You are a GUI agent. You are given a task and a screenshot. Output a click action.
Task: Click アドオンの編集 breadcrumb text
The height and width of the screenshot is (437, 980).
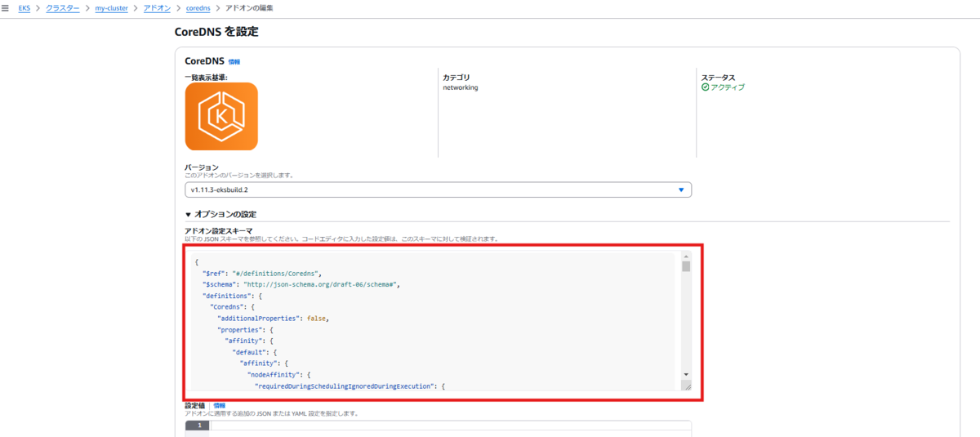[x=250, y=7]
